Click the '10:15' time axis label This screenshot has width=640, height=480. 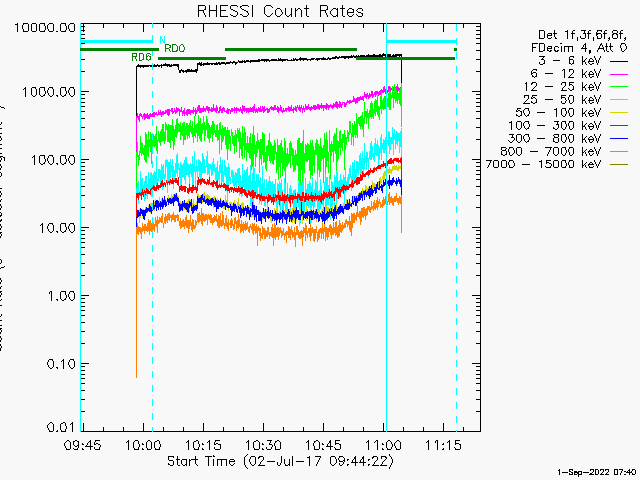pos(203,445)
